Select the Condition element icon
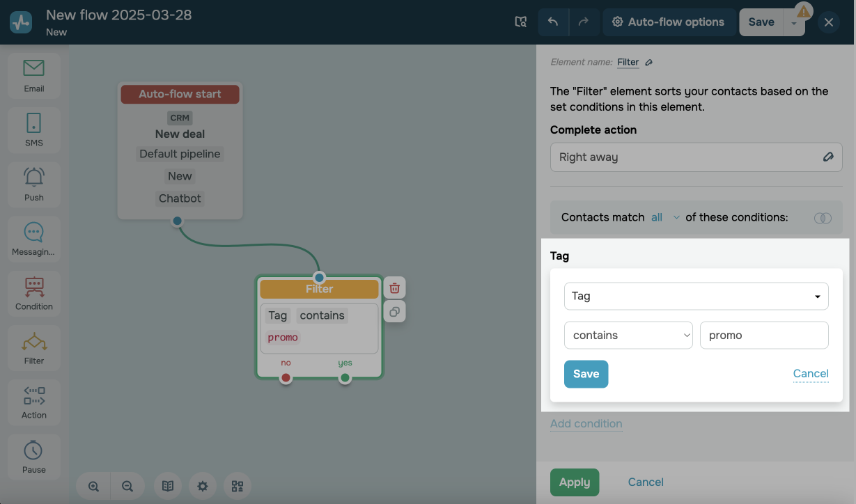This screenshot has width=856, height=504. tap(33, 286)
